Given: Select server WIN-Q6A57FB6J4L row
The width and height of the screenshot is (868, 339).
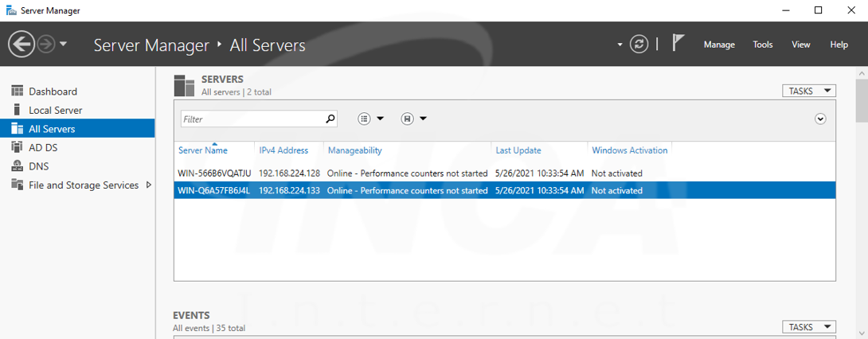Looking at the screenshot, I should pos(505,191).
